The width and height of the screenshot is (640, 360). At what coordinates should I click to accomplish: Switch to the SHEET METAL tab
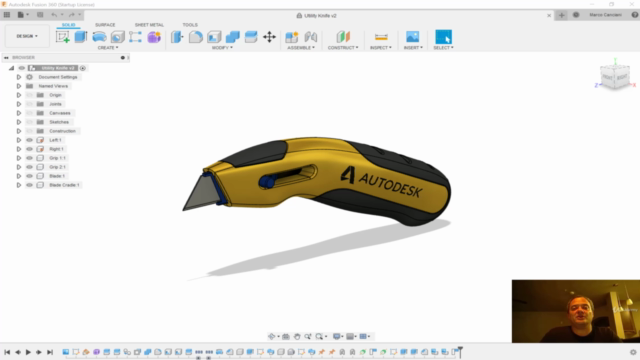point(149,25)
